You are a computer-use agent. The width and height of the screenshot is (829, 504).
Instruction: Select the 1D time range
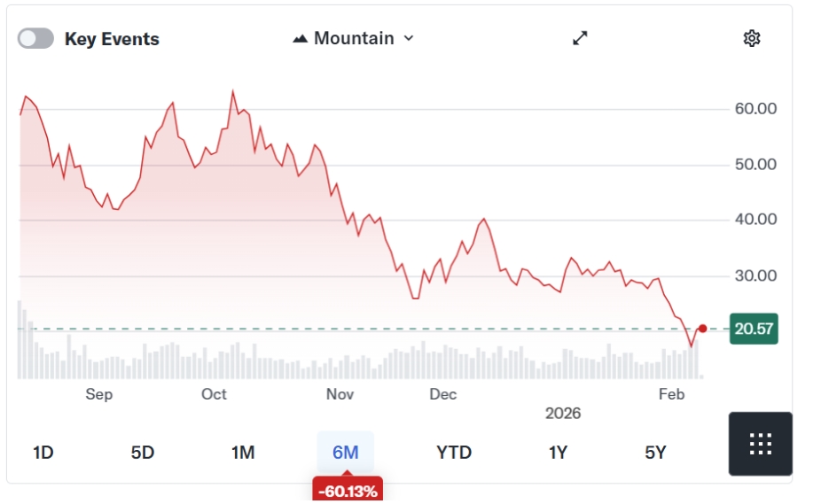pyautogui.click(x=43, y=453)
